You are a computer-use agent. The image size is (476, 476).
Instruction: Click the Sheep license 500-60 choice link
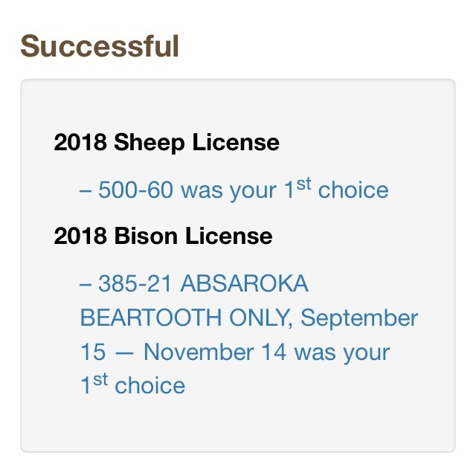[x=234, y=190]
